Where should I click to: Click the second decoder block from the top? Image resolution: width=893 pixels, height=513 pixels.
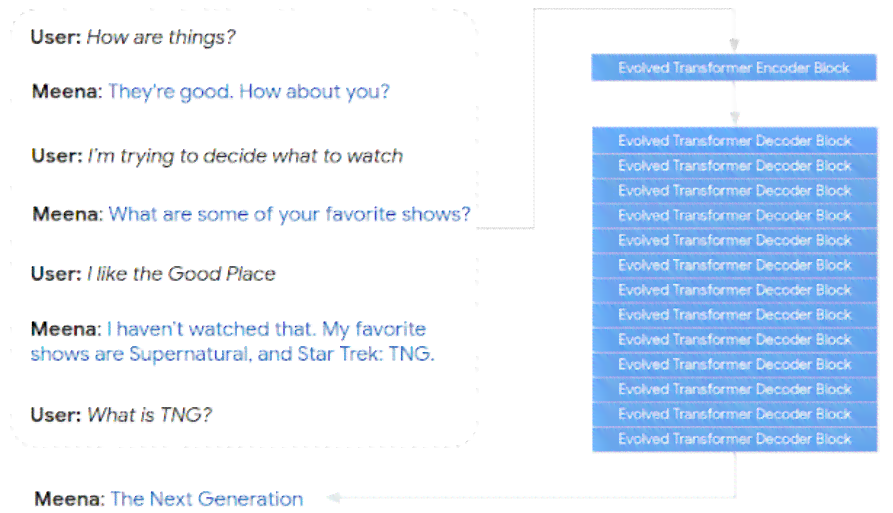735,166
